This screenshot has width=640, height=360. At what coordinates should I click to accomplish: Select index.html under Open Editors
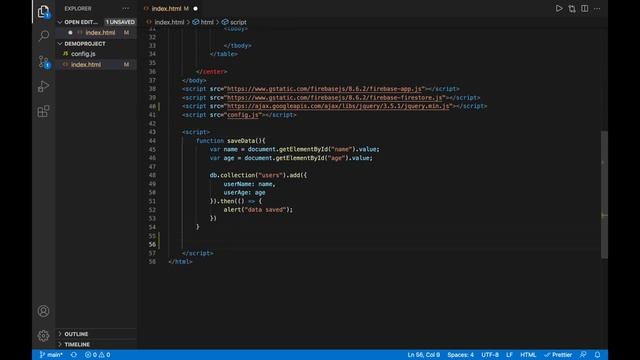pyautogui.click(x=100, y=33)
